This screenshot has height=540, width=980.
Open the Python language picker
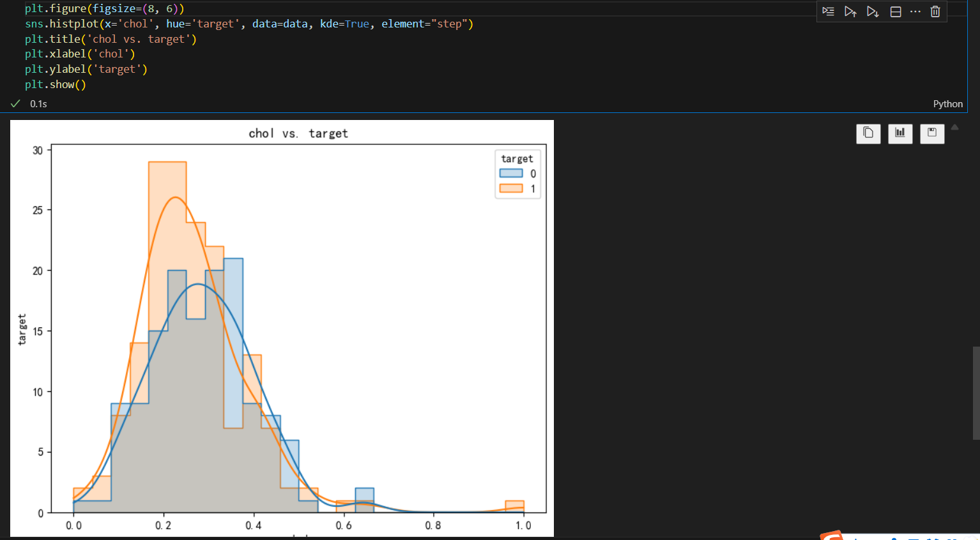tap(948, 103)
